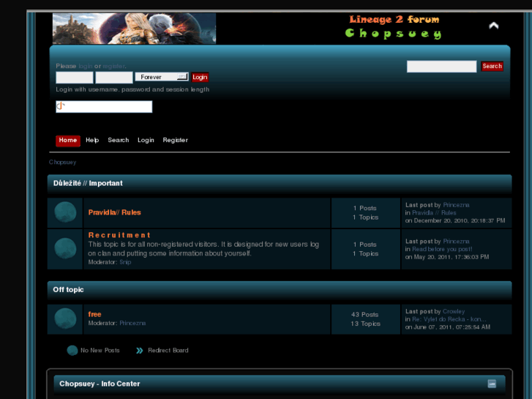Open moderator Snip's profile
The image size is (532, 399).
125,262
